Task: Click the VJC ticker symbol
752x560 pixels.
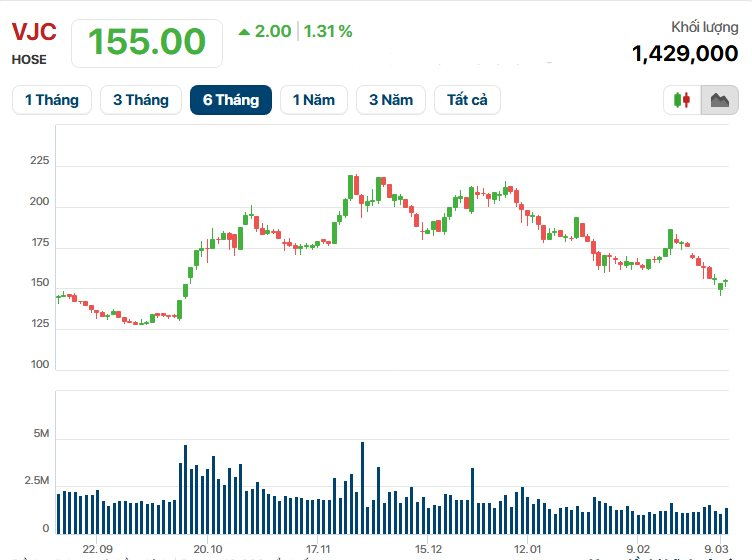Action: [34, 32]
